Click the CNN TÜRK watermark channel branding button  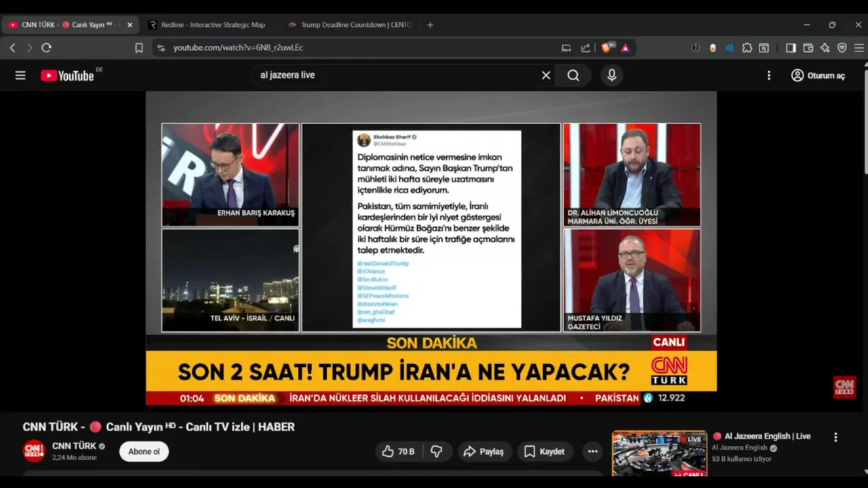point(844,387)
